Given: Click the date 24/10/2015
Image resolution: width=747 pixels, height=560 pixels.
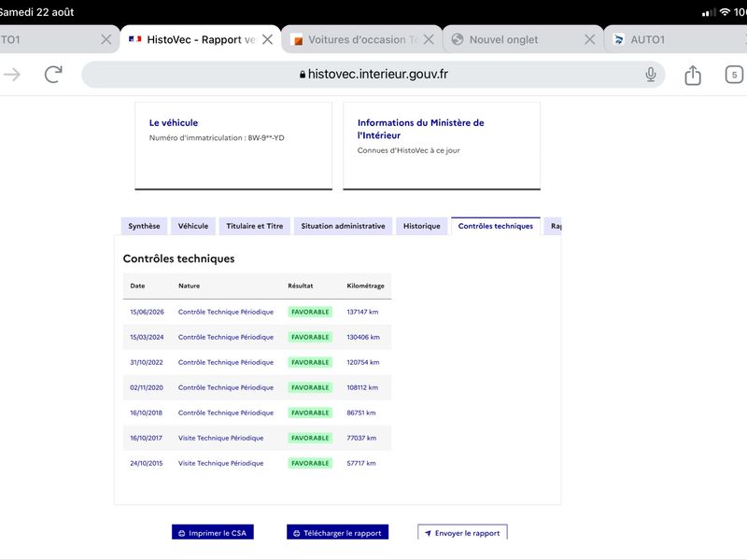Looking at the screenshot, I should pyautogui.click(x=147, y=463).
